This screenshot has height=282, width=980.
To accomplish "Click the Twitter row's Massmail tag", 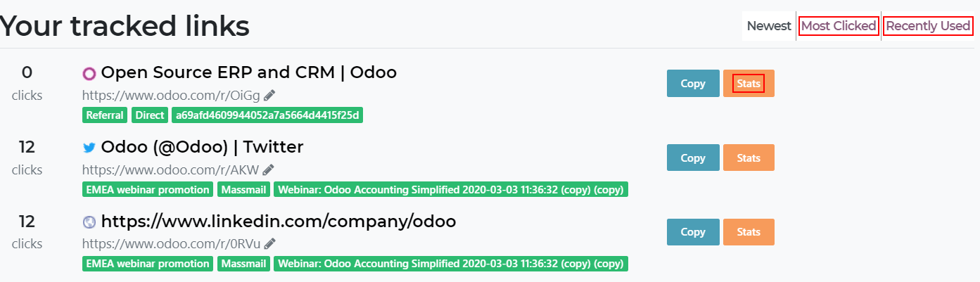I will coord(243,190).
